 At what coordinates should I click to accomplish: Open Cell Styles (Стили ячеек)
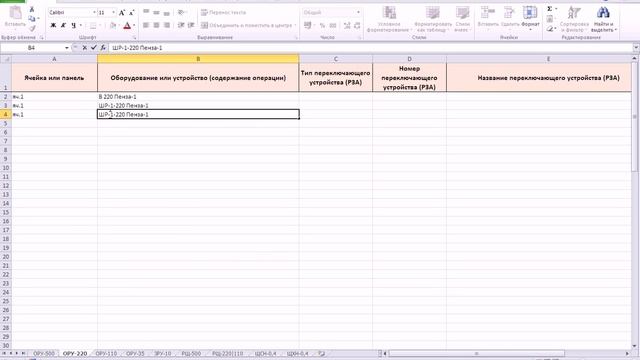[x=462, y=19]
